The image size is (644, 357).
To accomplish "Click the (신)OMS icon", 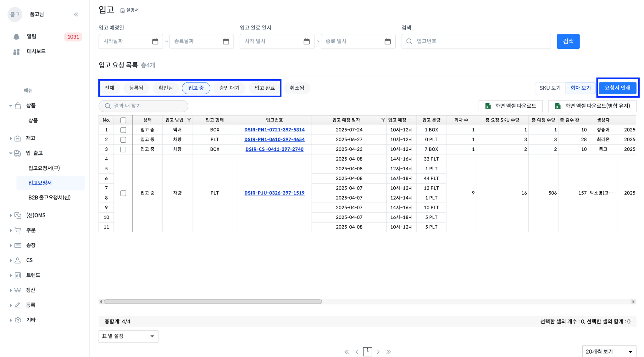I will click(x=18, y=215).
